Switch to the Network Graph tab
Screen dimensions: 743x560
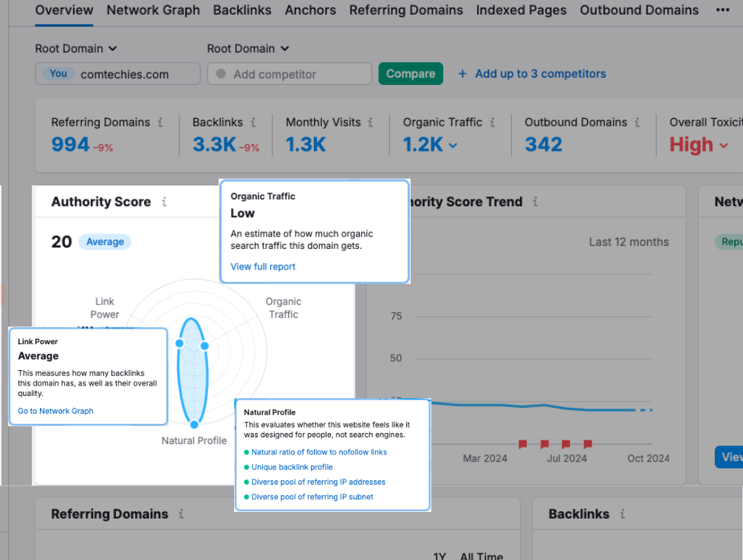[x=153, y=10]
